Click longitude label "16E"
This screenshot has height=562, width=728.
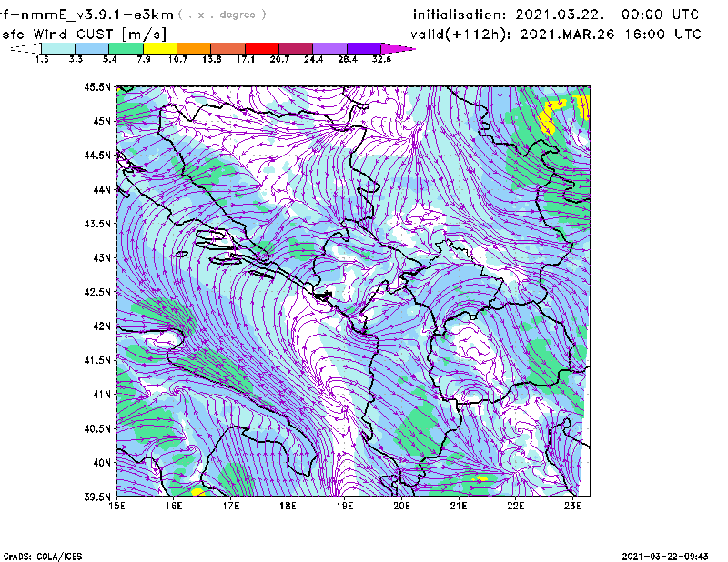[x=174, y=506]
